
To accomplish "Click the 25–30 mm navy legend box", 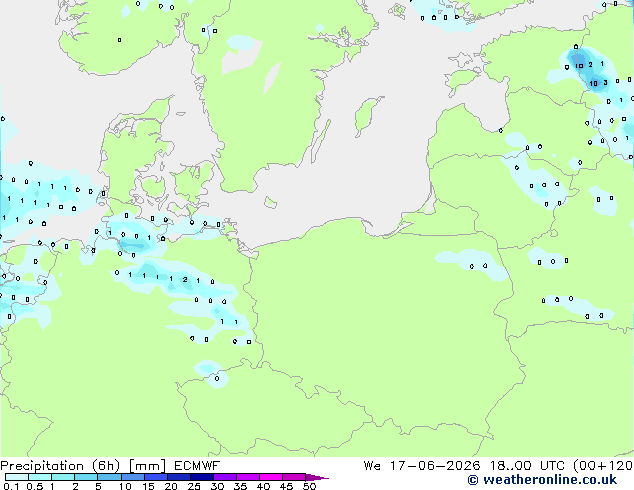I will coord(202,477).
